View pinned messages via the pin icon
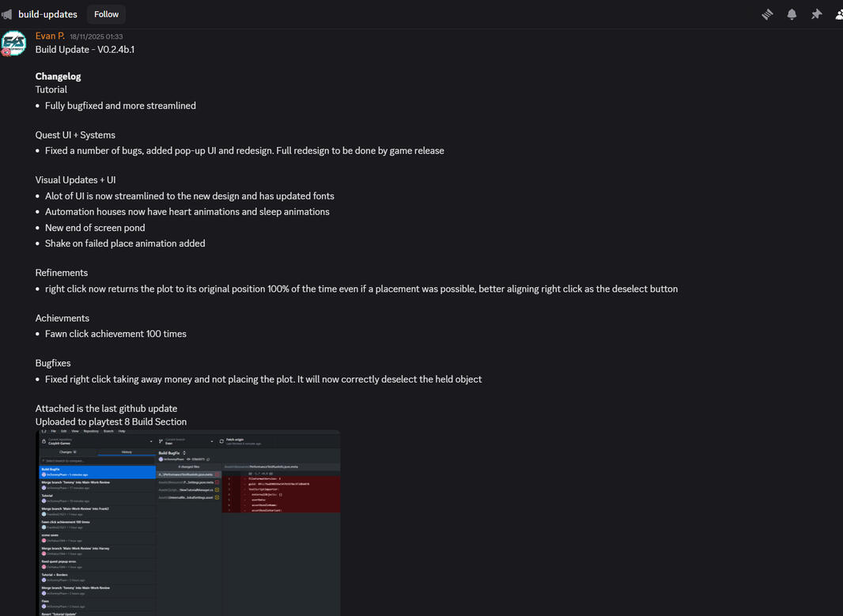This screenshot has height=616, width=843. click(816, 13)
